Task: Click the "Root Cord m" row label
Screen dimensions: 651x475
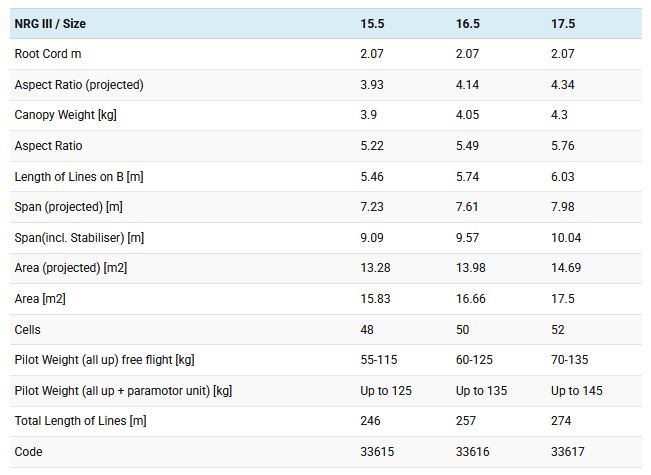Action: tap(48, 54)
